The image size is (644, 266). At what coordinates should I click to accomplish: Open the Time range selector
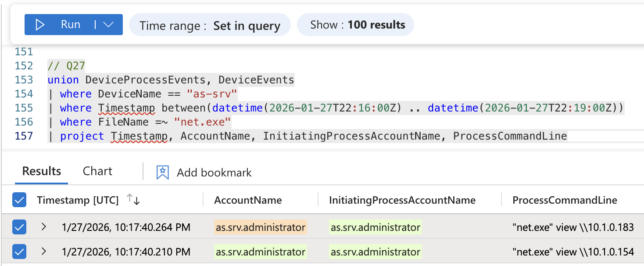tap(210, 25)
